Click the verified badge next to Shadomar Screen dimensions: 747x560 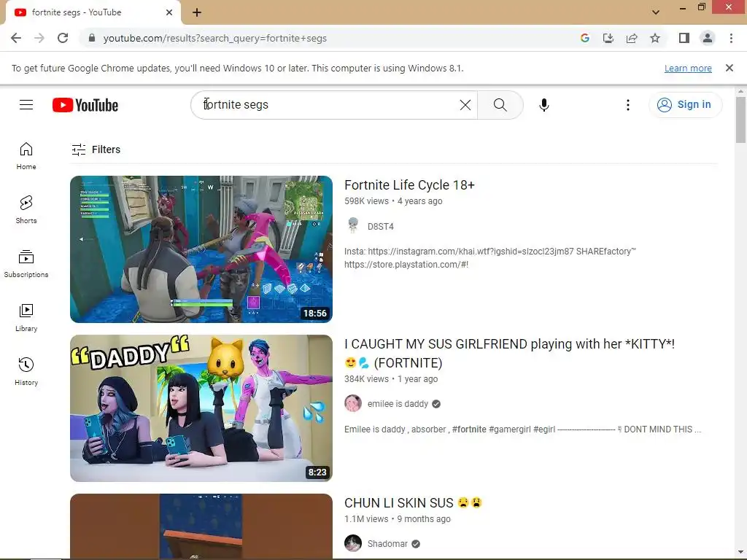[416, 544]
